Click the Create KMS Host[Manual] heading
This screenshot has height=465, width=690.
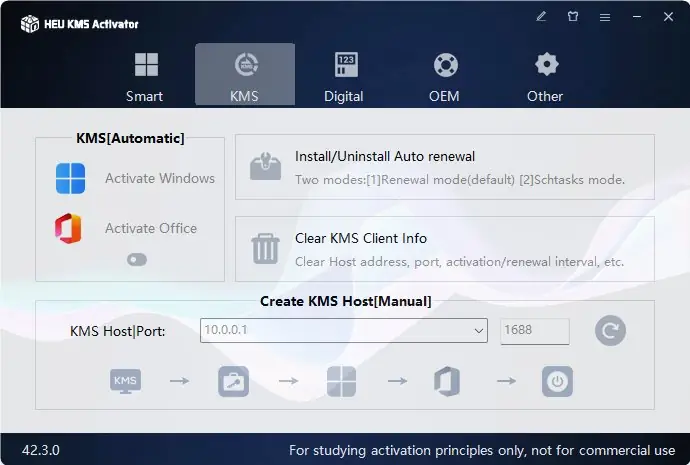coord(345,301)
